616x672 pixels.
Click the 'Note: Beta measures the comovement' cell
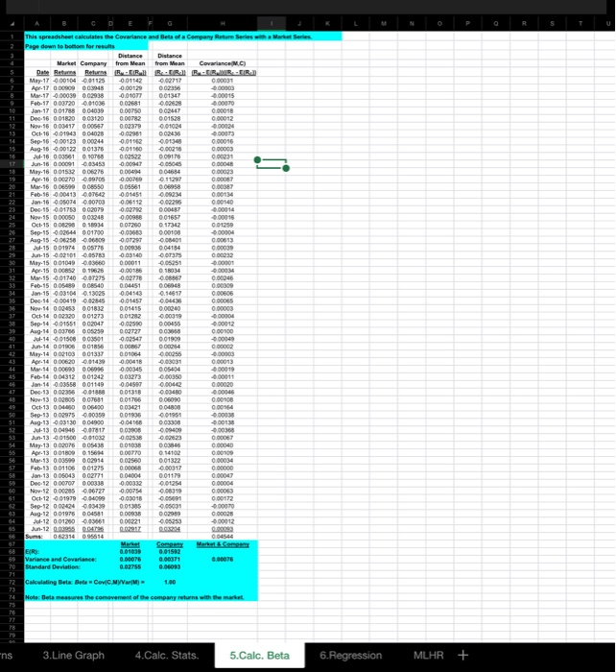coord(134,597)
